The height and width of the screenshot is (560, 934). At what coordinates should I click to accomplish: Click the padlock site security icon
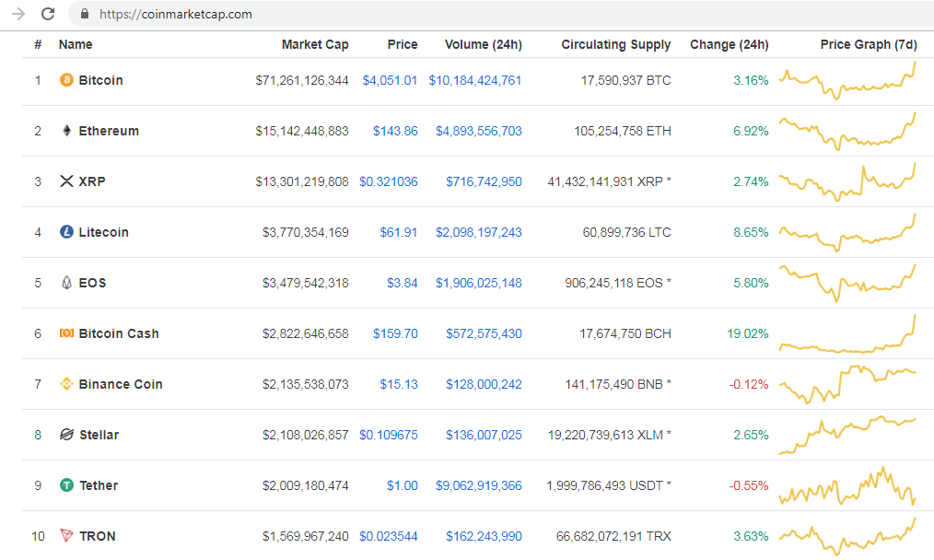tap(85, 14)
